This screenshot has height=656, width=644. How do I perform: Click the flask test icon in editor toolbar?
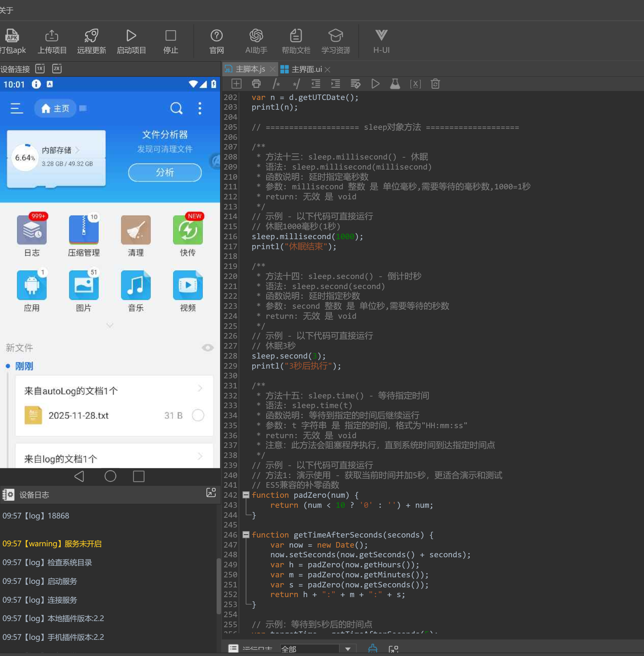pyautogui.click(x=395, y=83)
